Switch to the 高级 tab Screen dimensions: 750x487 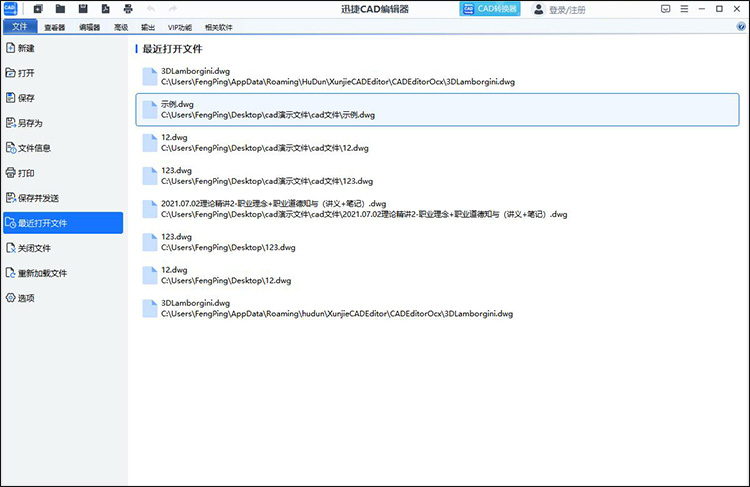(x=121, y=27)
